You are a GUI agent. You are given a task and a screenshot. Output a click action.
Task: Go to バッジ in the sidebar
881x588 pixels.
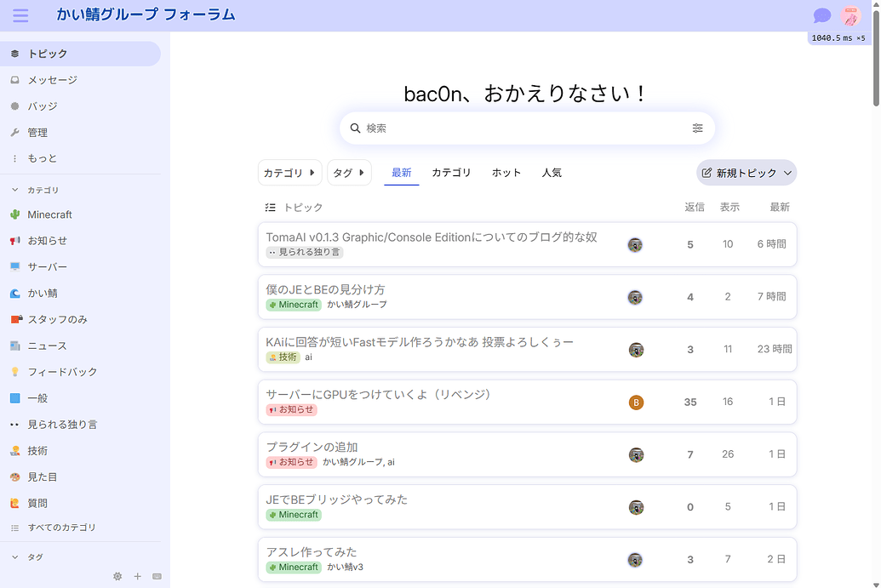click(43, 106)
